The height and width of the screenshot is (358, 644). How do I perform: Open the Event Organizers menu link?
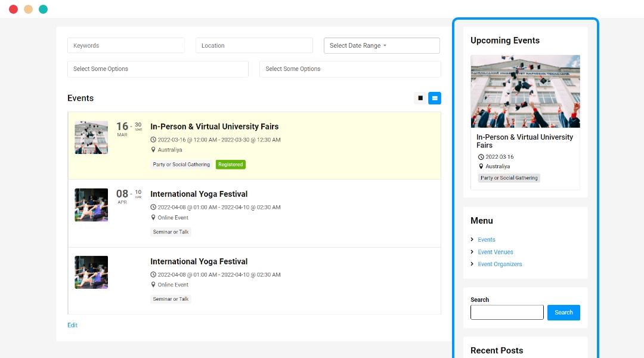[500, 264]
